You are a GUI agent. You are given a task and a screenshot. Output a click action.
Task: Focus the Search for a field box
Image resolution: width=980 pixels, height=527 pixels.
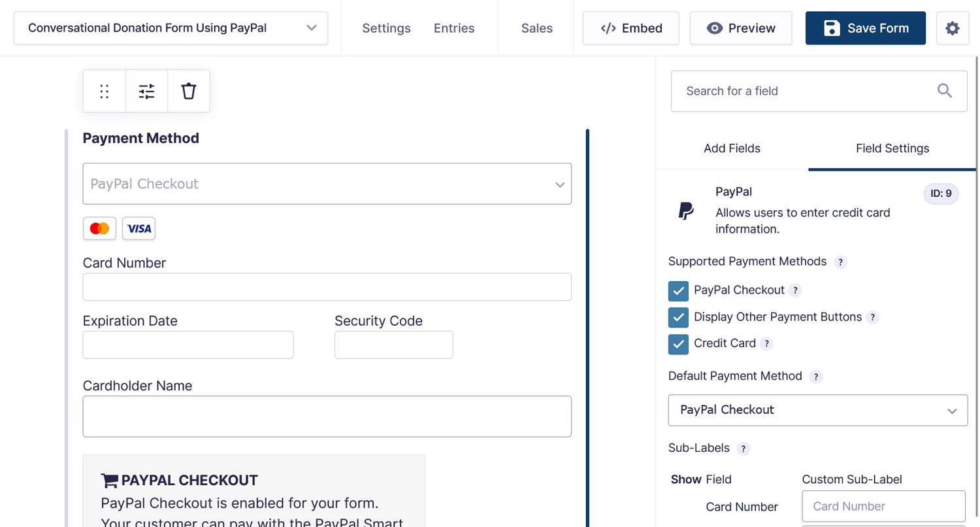tap(819, 91)
